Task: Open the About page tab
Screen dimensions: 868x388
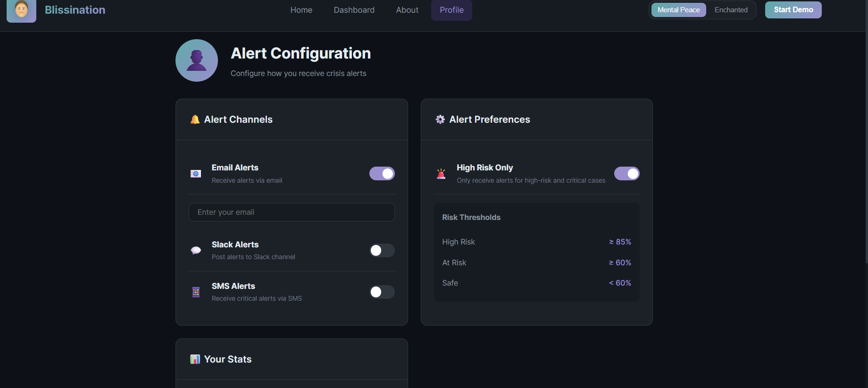Action: coord(407,10)
